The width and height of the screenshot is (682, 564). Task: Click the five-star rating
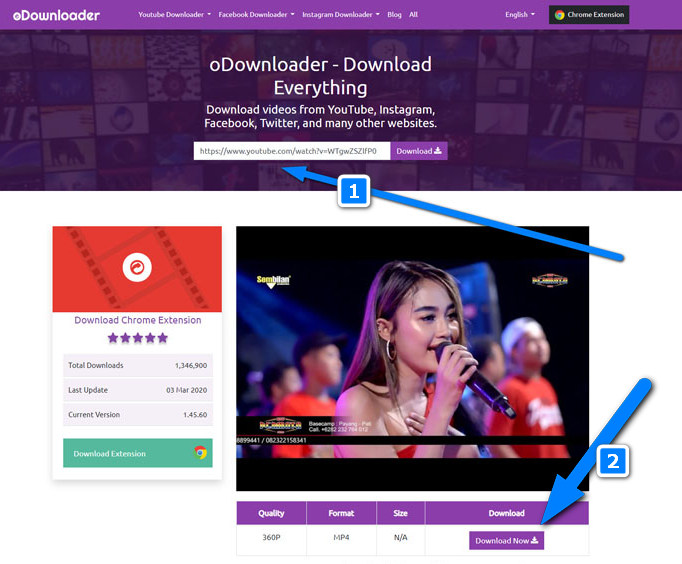click(x=137, y=338)
